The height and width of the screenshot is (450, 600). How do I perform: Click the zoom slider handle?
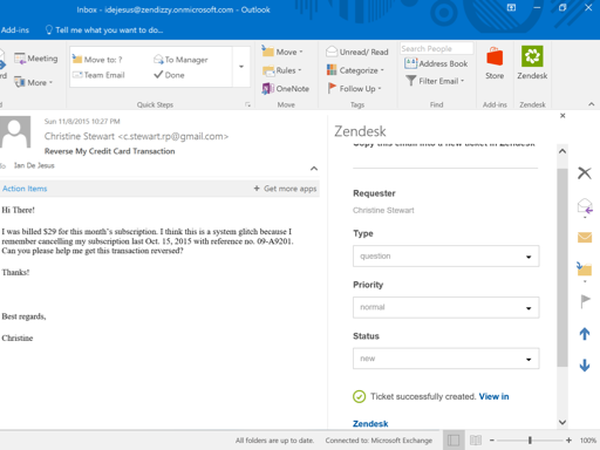[530, 440]
